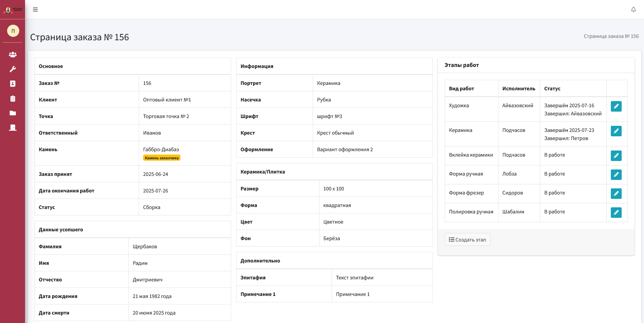Screen dimensions: 644x323
Task: Click the Создать этап button
Action: click(x=467, y=239)
